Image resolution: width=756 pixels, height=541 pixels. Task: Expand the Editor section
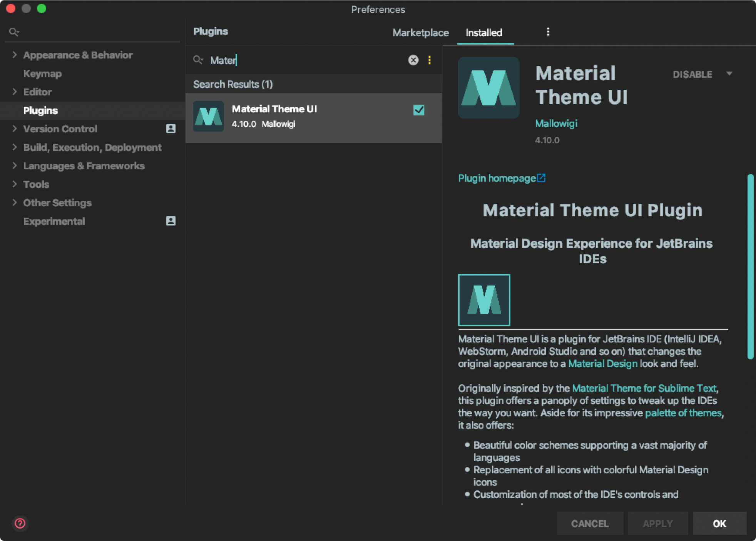[x=14, y=92]
